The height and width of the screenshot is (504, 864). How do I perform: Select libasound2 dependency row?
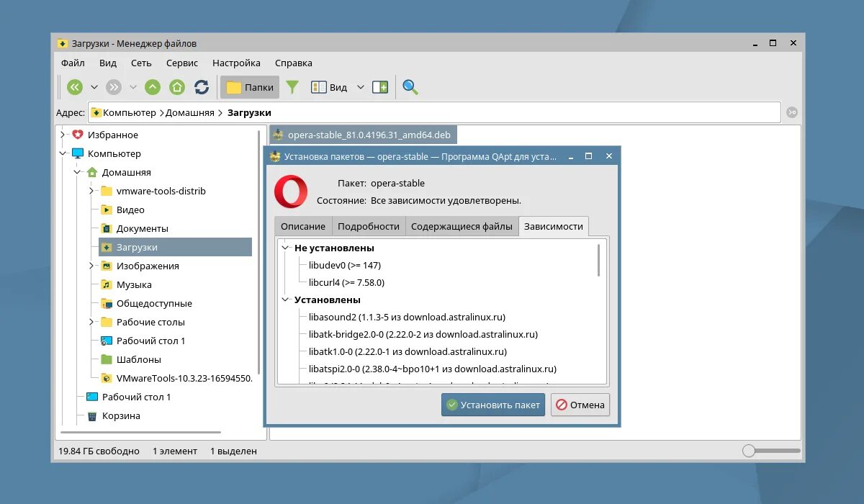[407, 317]
